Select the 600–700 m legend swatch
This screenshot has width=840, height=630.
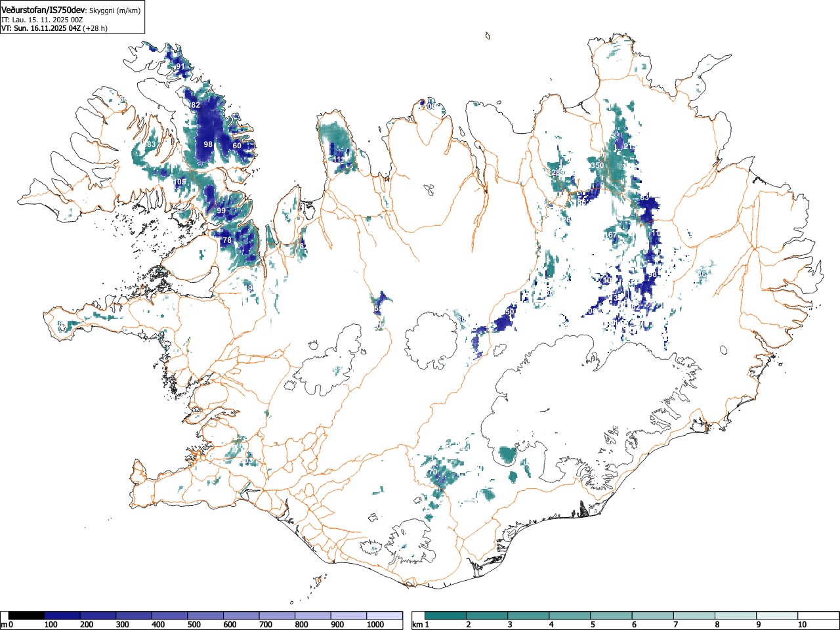pos(241,616)
